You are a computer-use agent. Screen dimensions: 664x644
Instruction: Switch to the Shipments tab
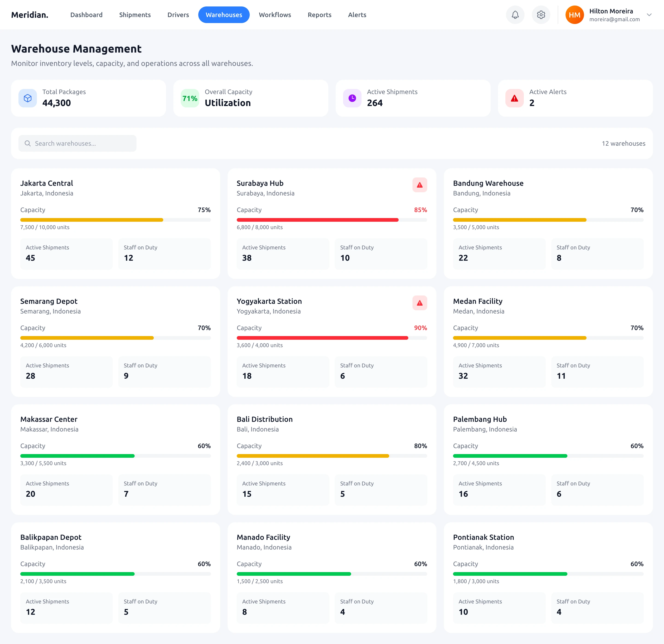(135, 15)
